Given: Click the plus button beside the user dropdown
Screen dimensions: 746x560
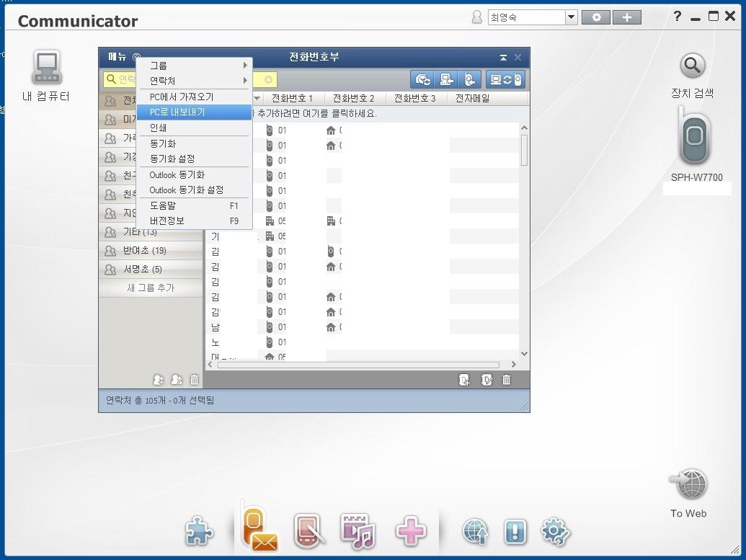Looking at the screenshot, I should pos(627,17).
